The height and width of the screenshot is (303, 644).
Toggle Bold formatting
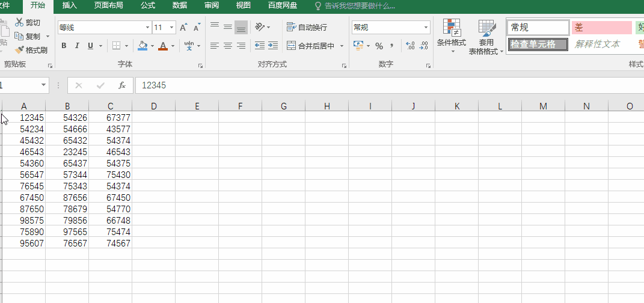(x=64, y=46)
